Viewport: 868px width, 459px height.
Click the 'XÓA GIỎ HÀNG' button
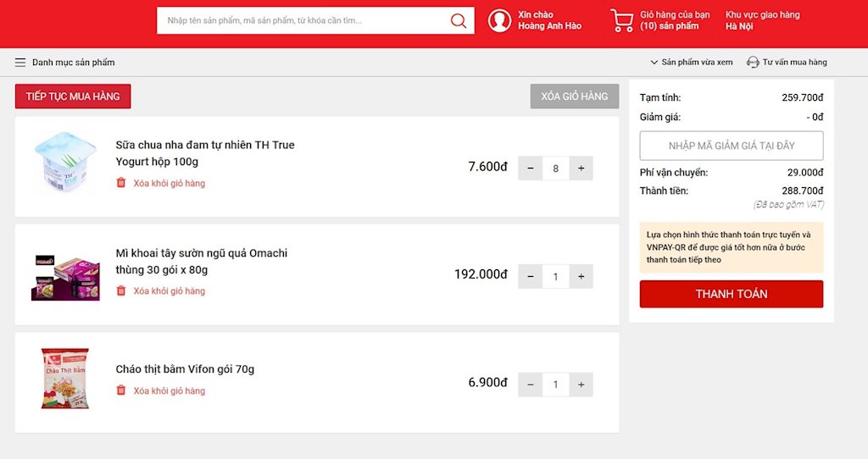(x=575, y=97)
